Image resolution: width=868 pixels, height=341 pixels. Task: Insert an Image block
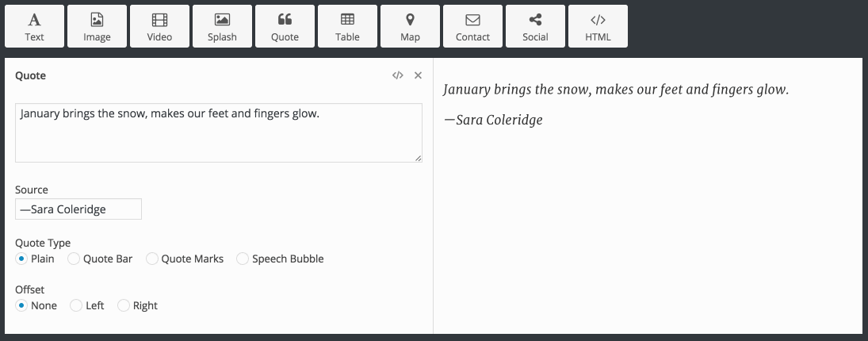pos(97,27)
